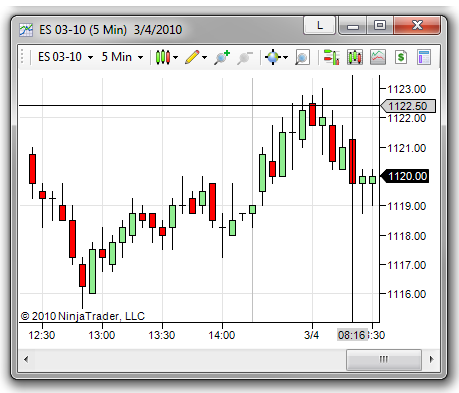Click the 14:00 time axis label

tap(222, 335)
